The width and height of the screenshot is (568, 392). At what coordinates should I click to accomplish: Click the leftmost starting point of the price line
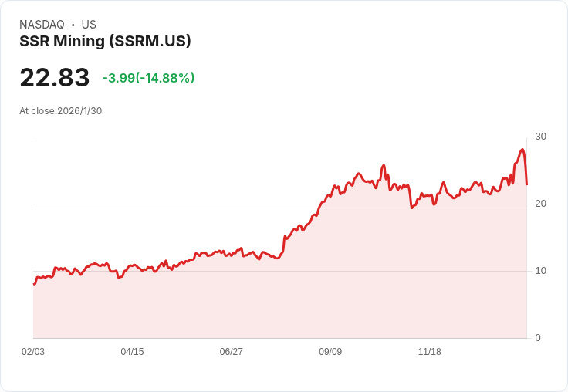(x=34, y=284)
